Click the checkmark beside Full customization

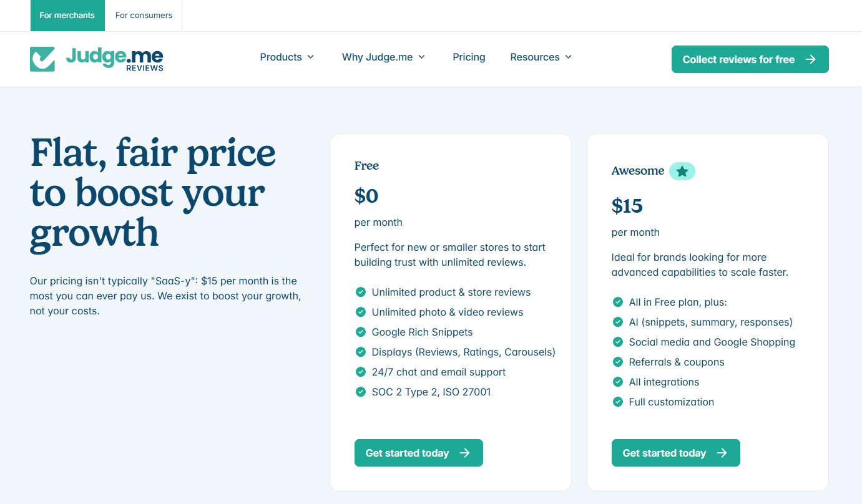(618, 402)
